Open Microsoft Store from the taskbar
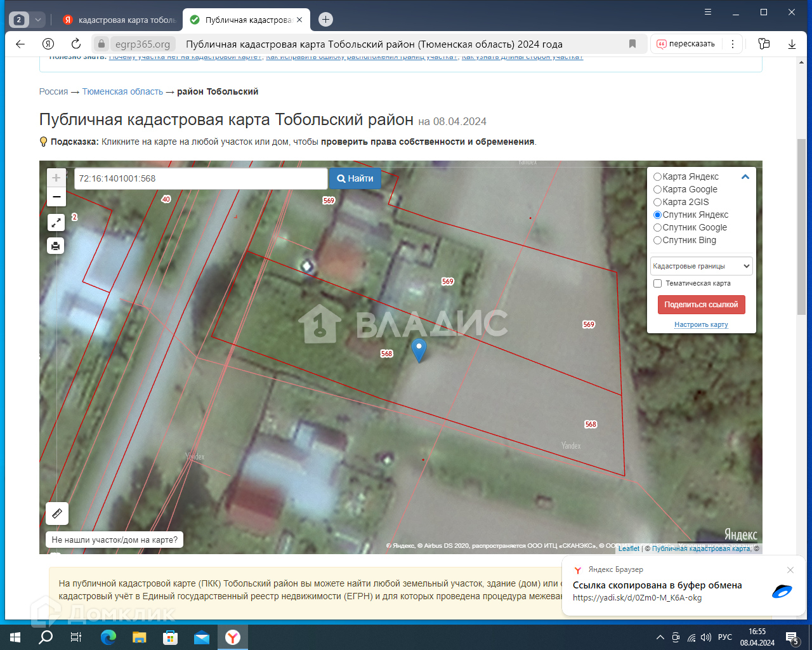 [x=171, y=637]
